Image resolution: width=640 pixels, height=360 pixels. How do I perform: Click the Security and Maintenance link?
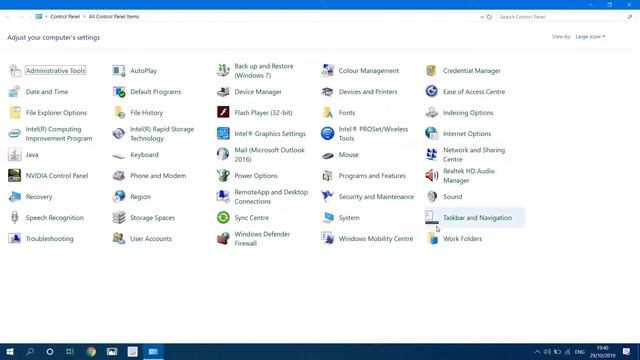[x=376, y=197]
